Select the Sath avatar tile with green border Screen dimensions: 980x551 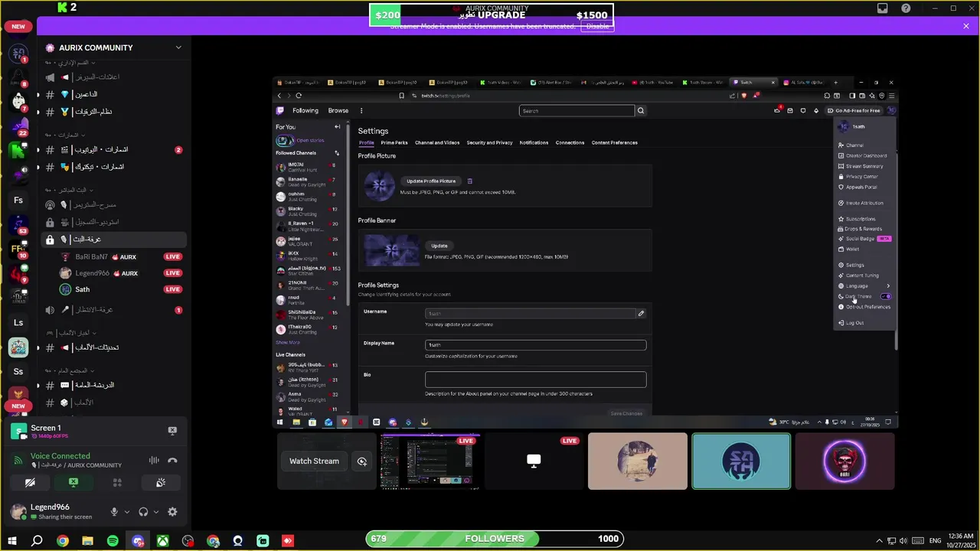tap(741, 461)
